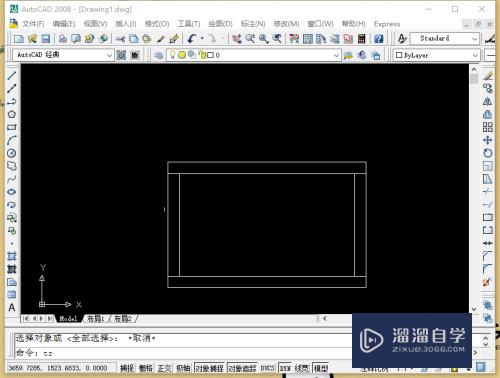The image size is (500, 378).
Task: Click the 模型 model space button
Action: coord(321,368)
